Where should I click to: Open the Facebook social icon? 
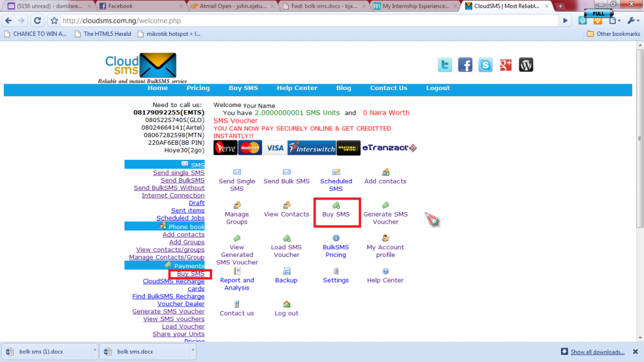coord(465,65)
